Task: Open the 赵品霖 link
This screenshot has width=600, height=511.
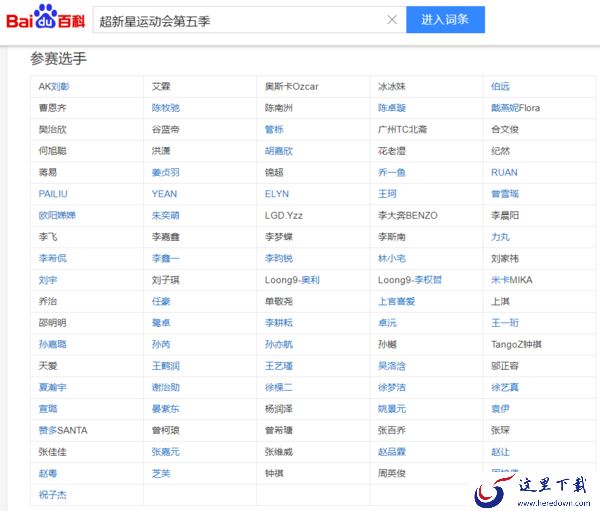Action: 392,452
